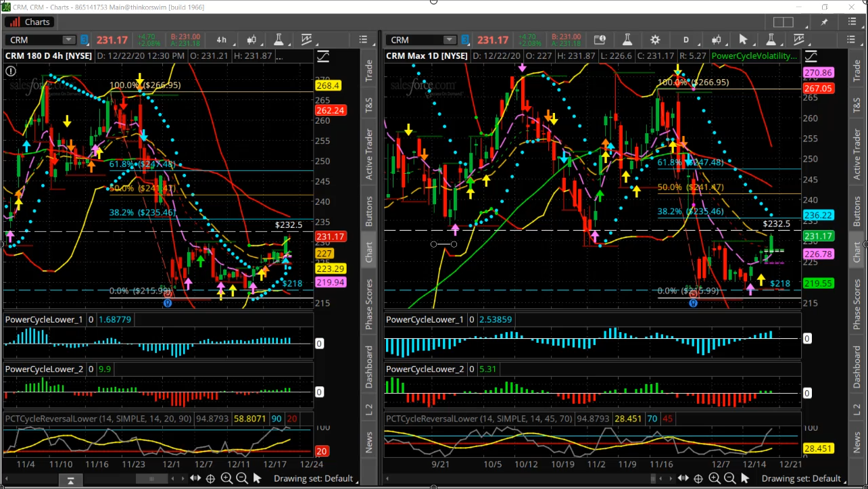Open left chart style candlestick icon

point(251,40)
